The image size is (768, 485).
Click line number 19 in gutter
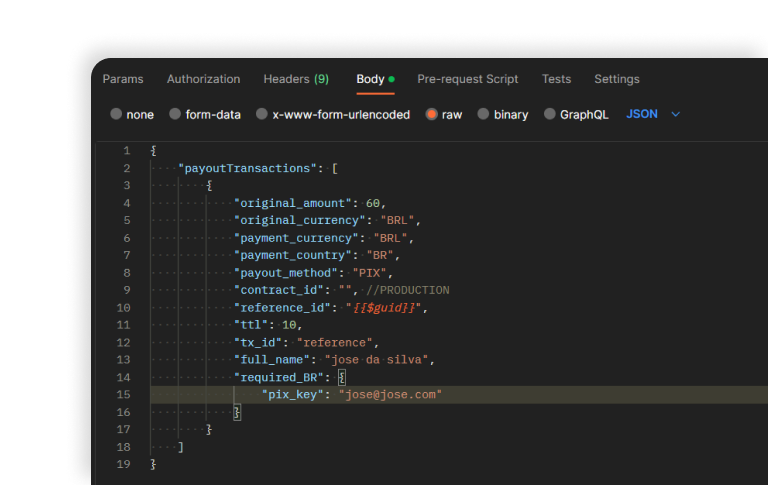(x=123, y=464)
